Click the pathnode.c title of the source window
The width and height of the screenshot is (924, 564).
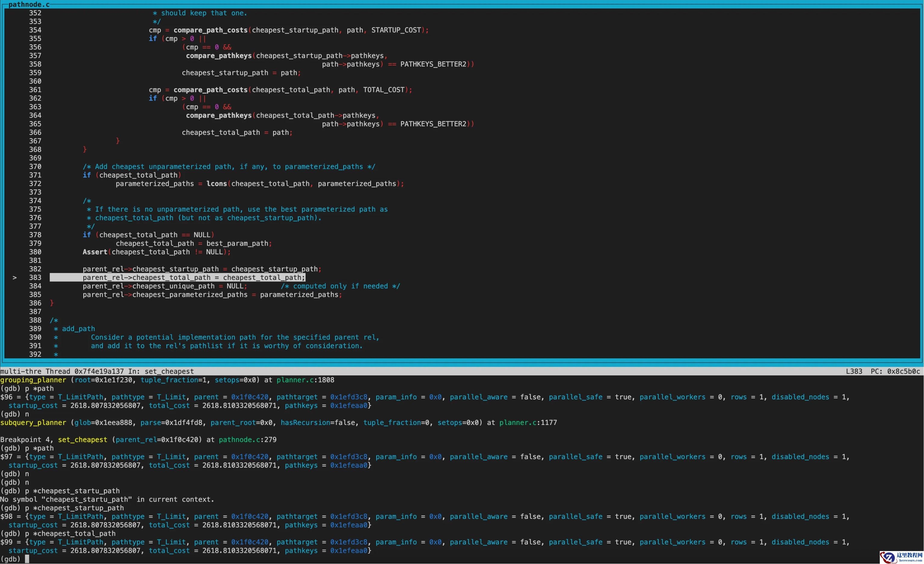tap(29, 5)
